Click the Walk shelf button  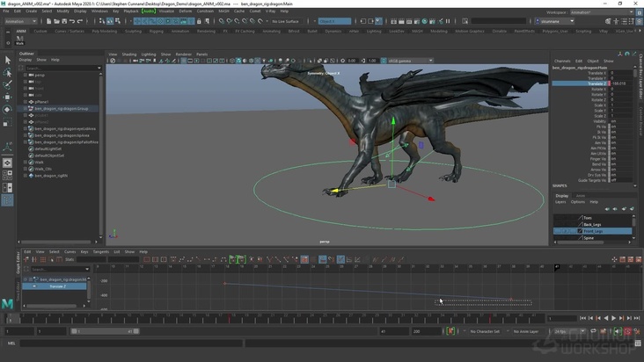(20, 39)
